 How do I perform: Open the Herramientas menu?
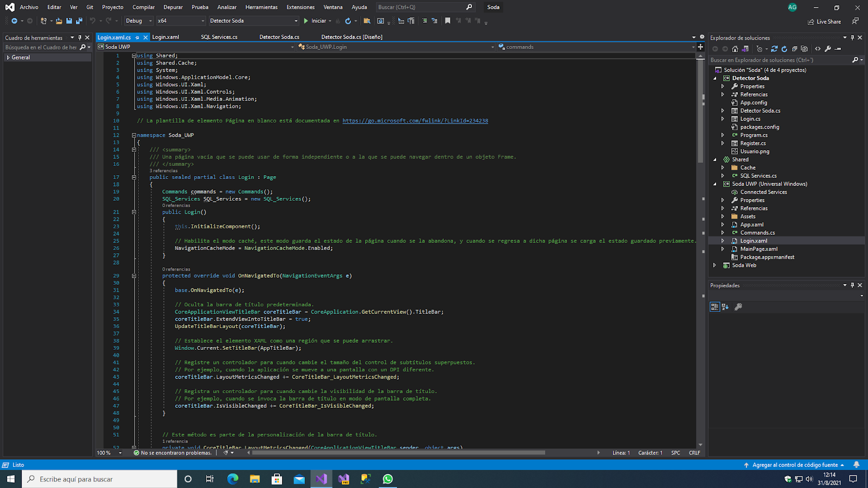click(261, 7)
